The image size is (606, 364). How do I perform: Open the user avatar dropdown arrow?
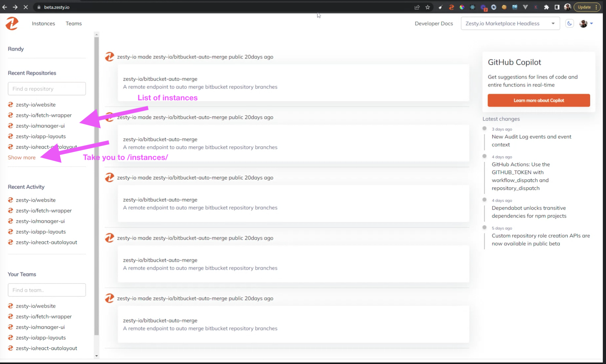tap(592, 23)
